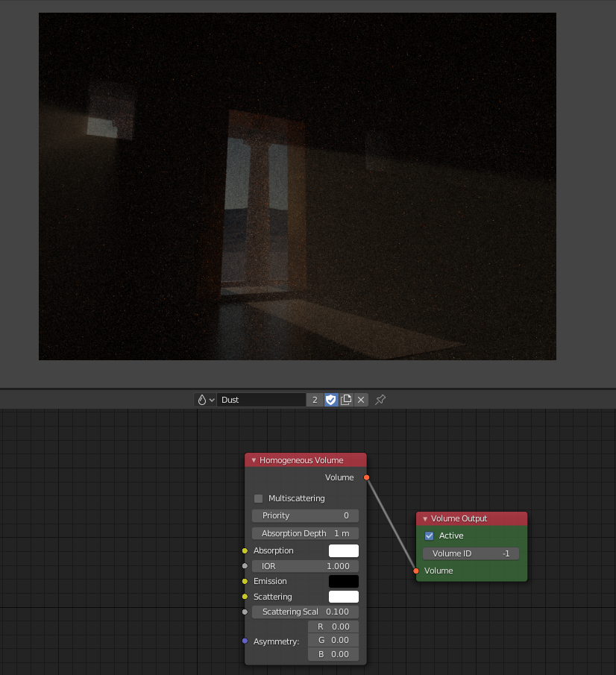Enable the Multiscattering checkbox
The image size is (616, 675).
click(x=259, y=498)
